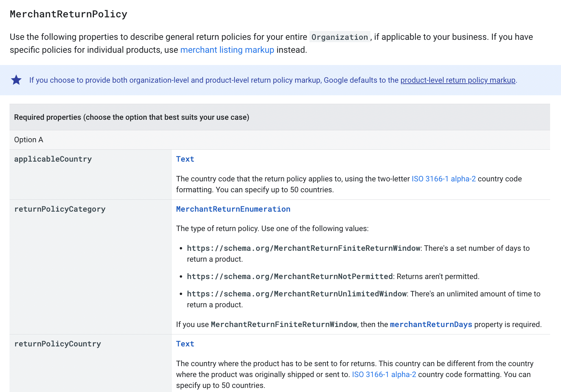Select the applicableCountry property cell
Image resolution: width=561 pixels, height=392 pixels.
(x=53, y=159)
